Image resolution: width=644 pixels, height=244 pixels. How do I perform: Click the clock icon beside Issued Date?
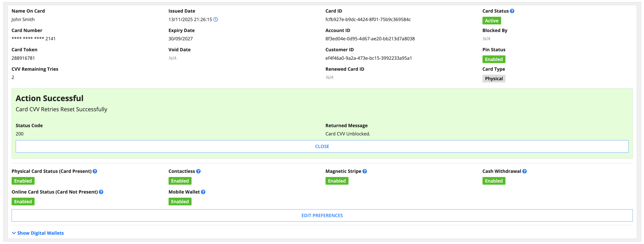tap(216, 19)
